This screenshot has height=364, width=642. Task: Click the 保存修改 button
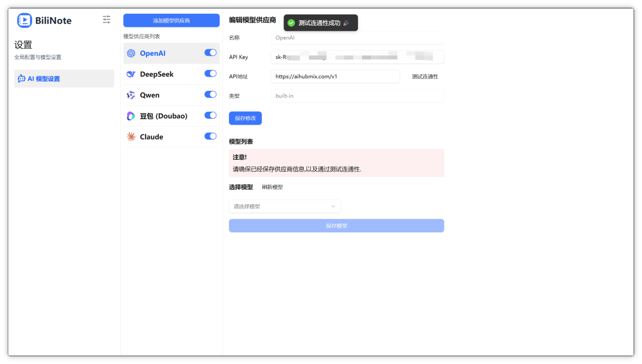click(x=246, y=118)
